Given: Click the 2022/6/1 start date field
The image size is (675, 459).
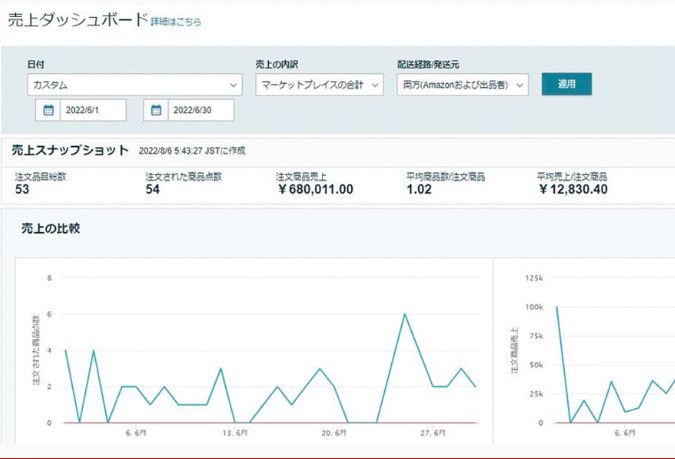Looking at the screenshot, I should point(93,110).
